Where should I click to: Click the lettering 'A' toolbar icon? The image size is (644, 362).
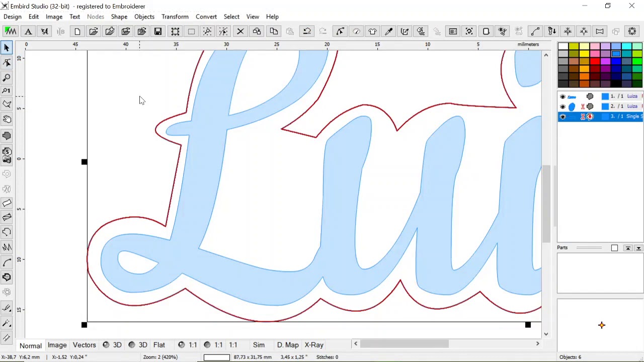click(28, 31)
